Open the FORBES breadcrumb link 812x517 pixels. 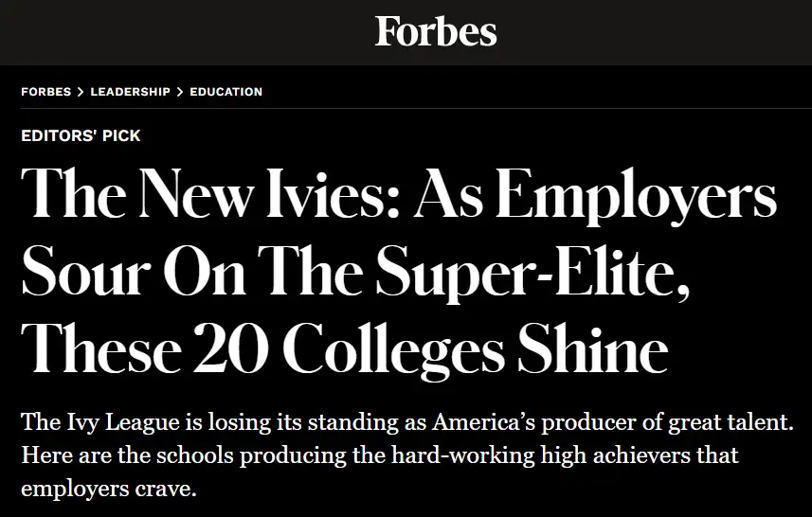pos(46,92)
